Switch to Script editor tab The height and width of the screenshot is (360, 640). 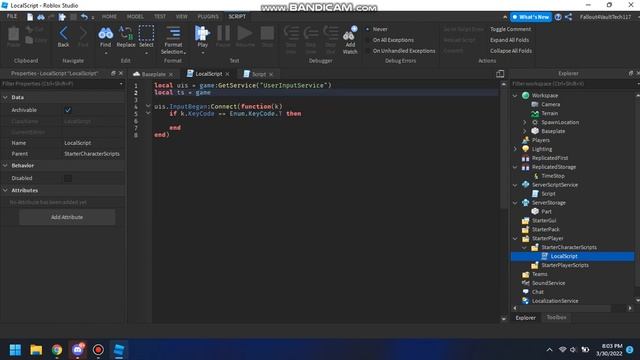[x=258, y=74]
